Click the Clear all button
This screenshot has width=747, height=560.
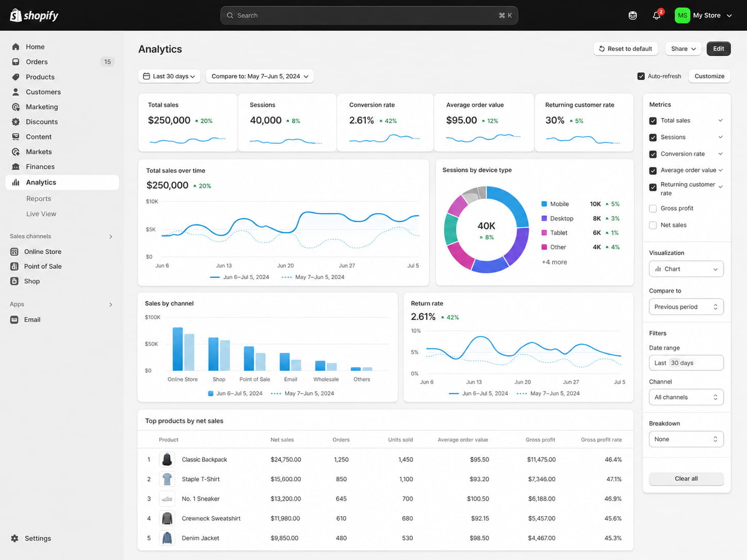pos(686,479)
